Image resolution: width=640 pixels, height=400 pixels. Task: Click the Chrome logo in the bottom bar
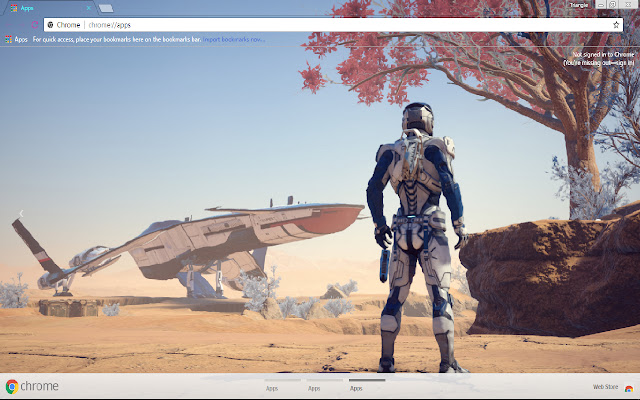(32, 386)
